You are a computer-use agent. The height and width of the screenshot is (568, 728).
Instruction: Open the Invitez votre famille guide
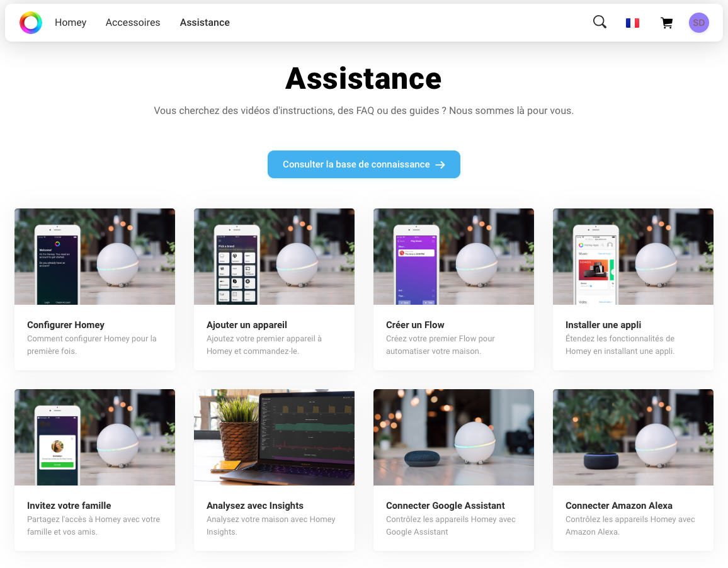point(94,470)
